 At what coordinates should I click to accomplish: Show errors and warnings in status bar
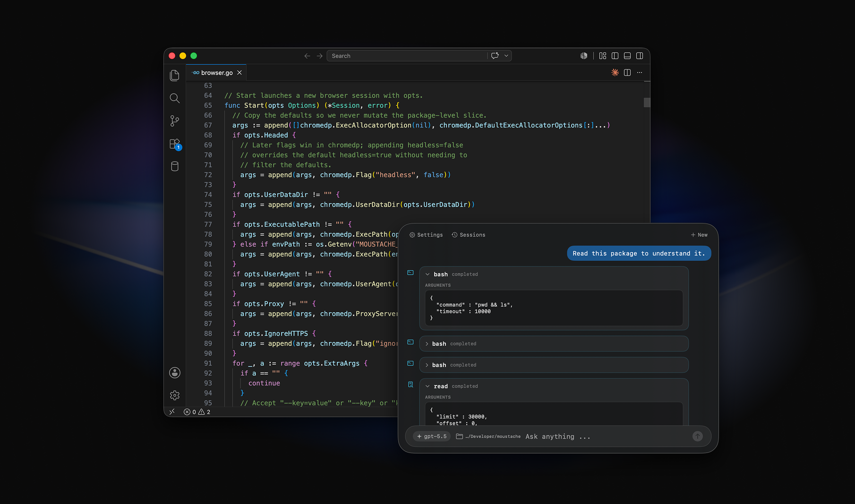[197, 412]
